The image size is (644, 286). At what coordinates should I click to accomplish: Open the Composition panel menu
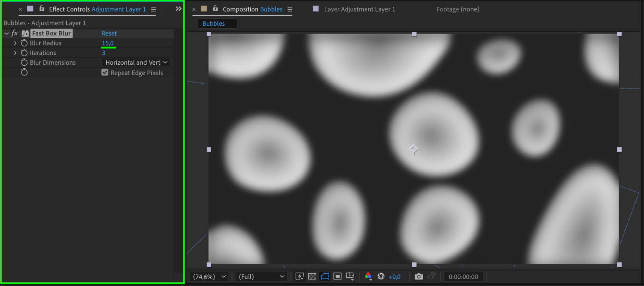pyautogui.click(x=290, y=9)
